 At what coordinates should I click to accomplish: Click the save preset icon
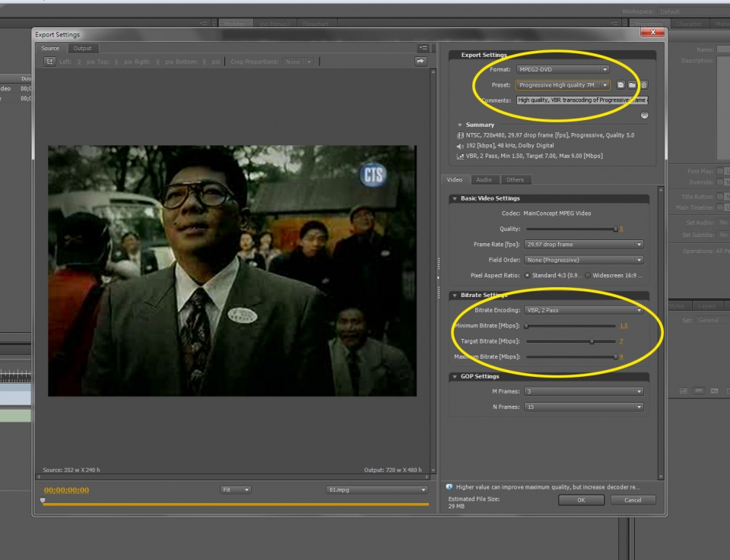pos(620,85)
